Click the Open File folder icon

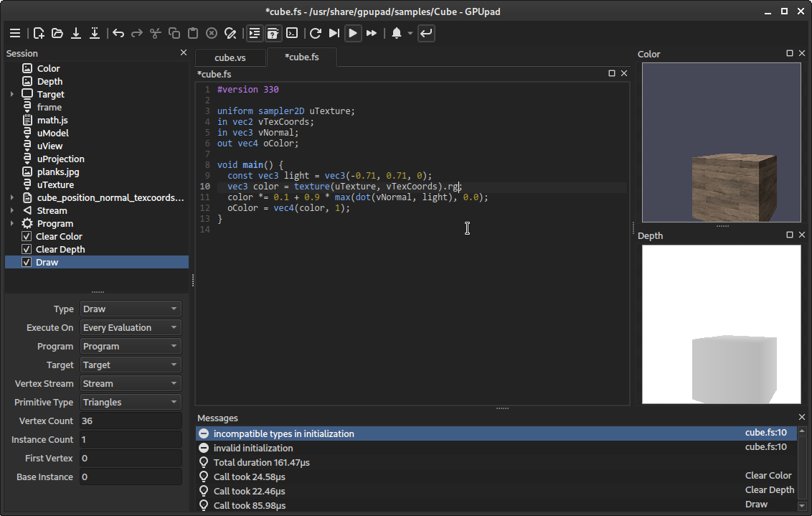pos(57,33)
